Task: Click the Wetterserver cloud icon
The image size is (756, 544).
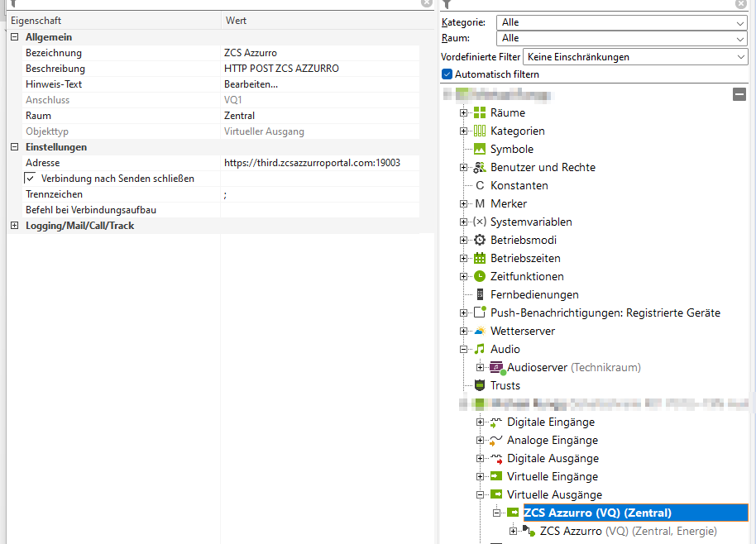Action: [480, 332]
